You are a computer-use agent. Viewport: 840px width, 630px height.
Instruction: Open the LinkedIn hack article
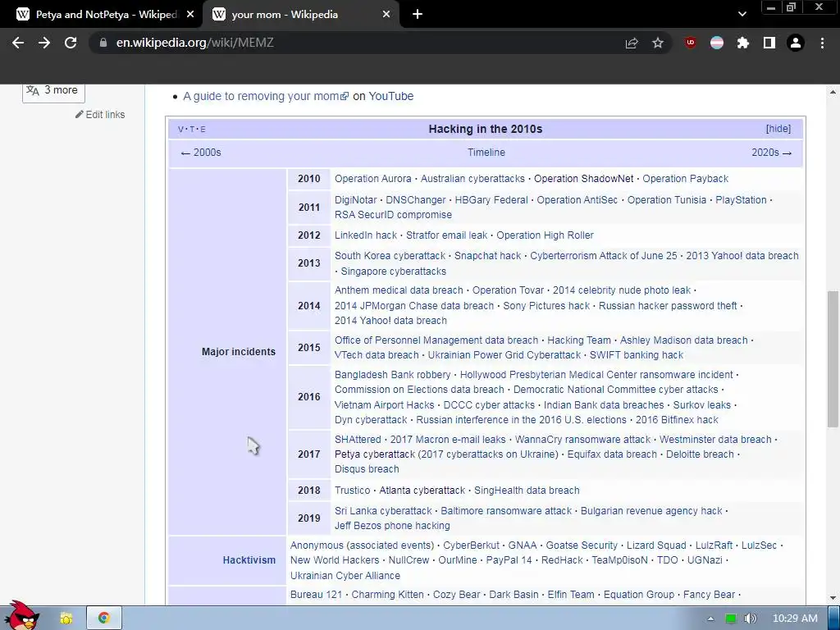366,235
